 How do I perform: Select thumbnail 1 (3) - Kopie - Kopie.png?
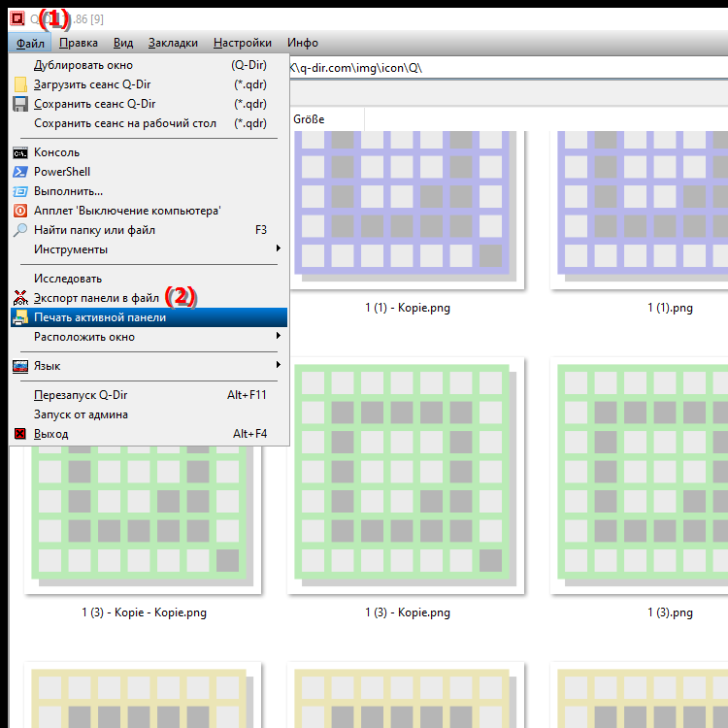(143, 520)
